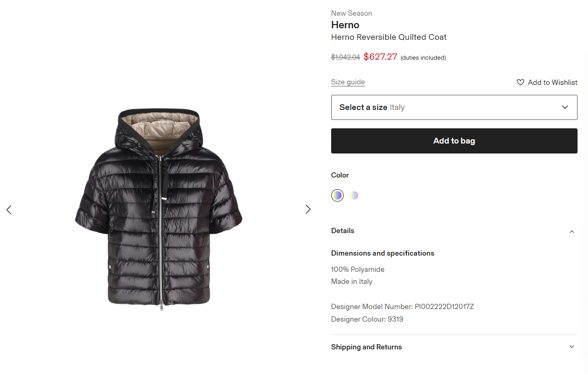Collapse the Details section
Screen dimensions: 588x374
[343, 230]
